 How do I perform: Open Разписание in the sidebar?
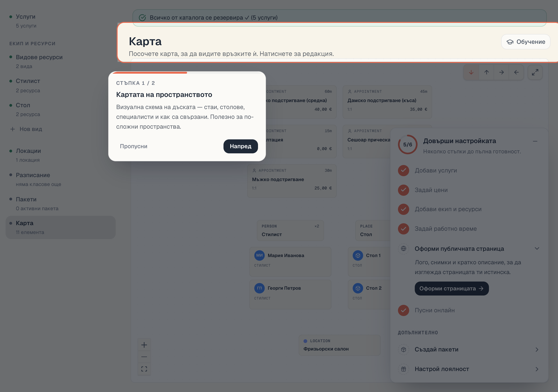pyautogui.click(x=60, y=179)
